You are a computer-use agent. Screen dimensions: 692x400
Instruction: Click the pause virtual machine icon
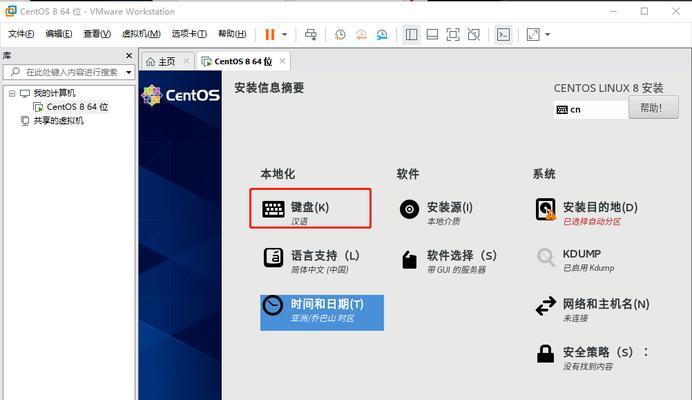270,34
